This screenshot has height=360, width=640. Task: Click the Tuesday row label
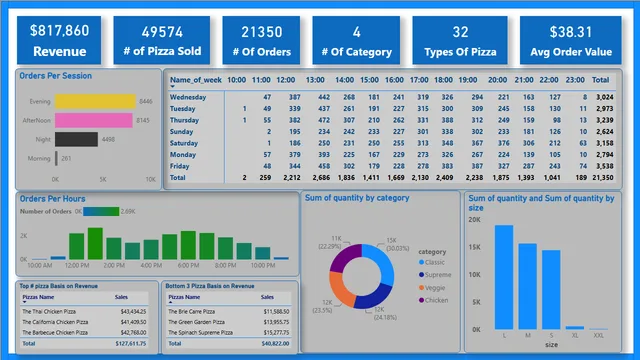(182, 109)
